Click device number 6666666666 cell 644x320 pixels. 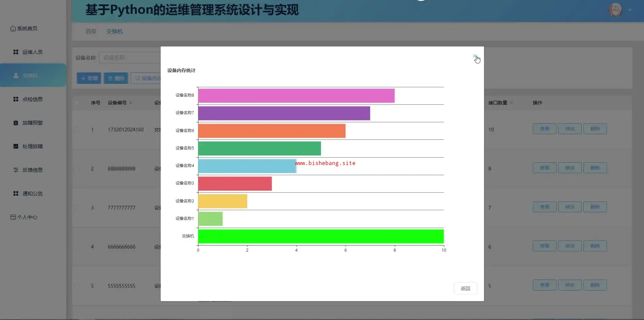[122, 247]
